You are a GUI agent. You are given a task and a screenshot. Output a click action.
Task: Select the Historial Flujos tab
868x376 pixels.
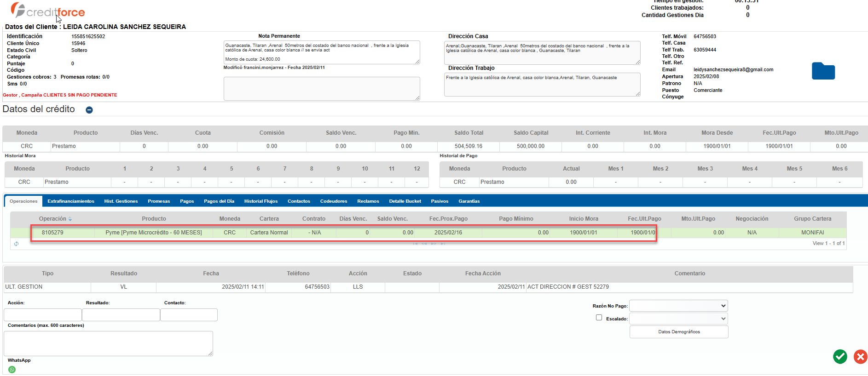point(261,201)
